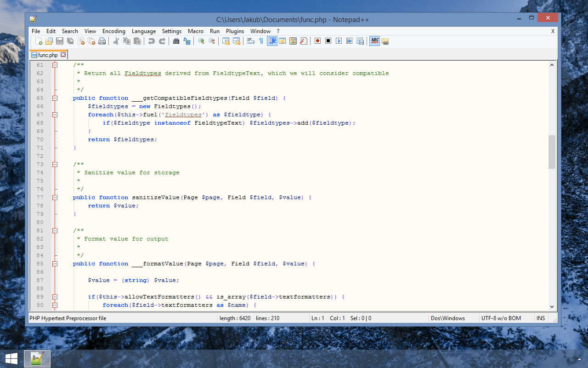Collapse the foreach fold at line 90
588x368 pixels.
55,305
